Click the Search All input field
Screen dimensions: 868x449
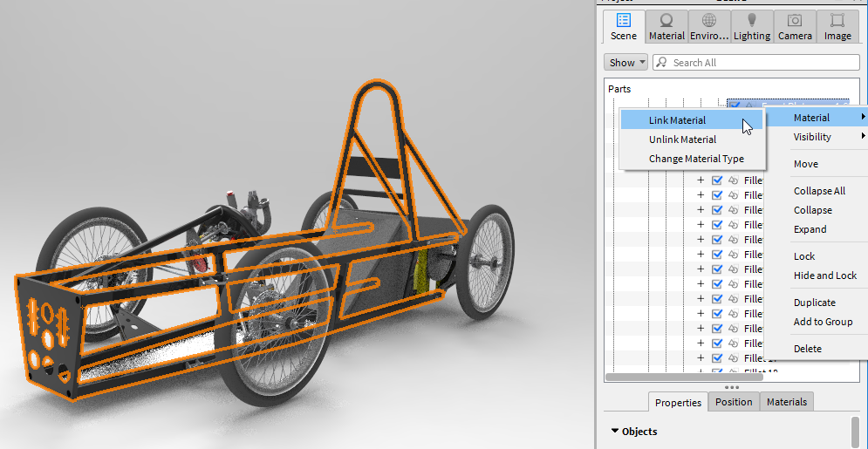tap(756, 63)
